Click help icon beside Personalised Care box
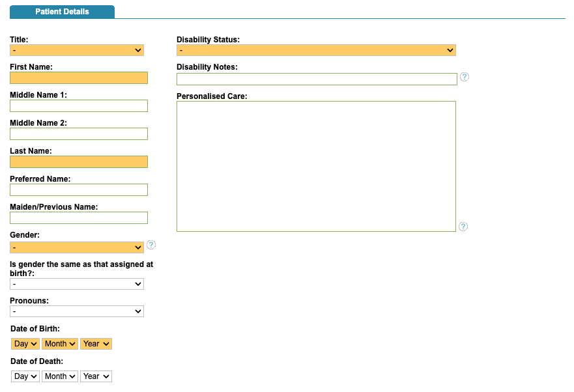This screenshot has width=574, height=392. 463,227
